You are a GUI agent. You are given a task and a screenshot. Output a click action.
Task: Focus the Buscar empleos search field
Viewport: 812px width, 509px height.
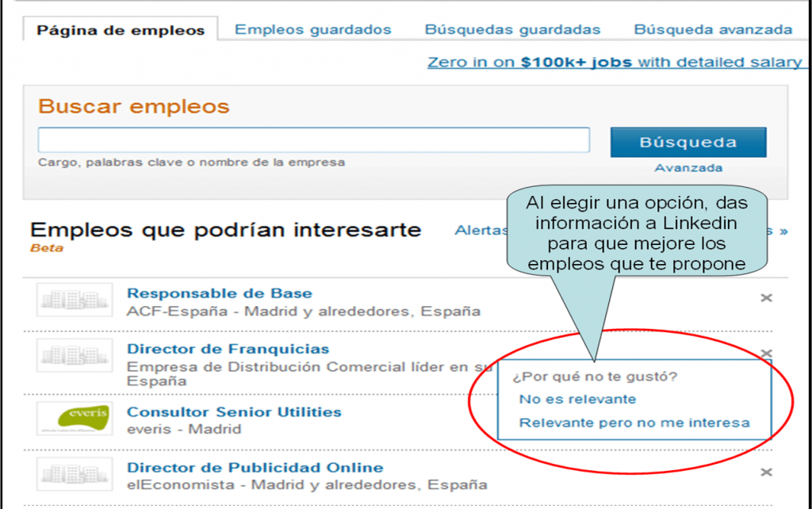314,140
